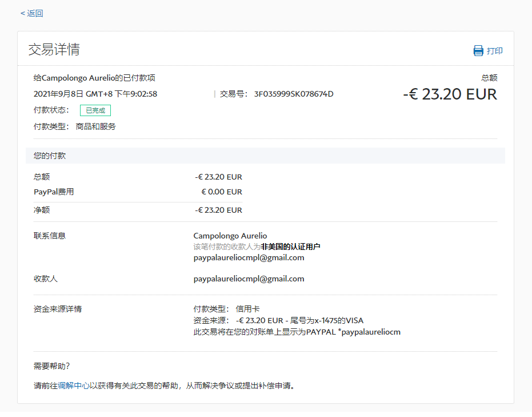Click the VISA x-1475 funding source line
The width and height of the screenshot is (532, 417).
tap(278, 320)
